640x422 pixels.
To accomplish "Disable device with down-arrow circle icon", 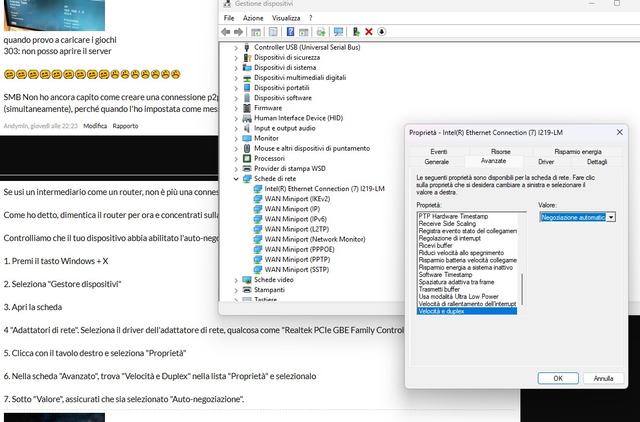I will [382, 32].
